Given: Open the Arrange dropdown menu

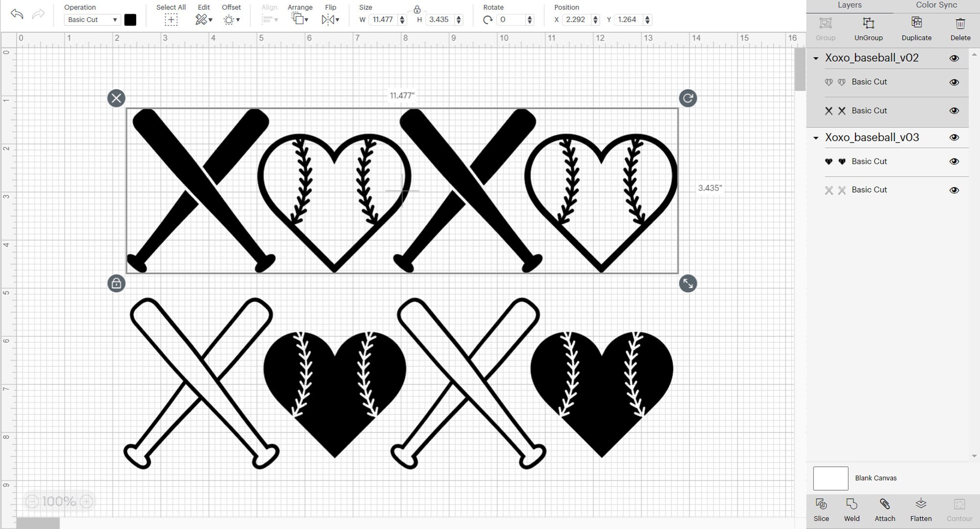Looking at the screenshot, I should (300, 20).
